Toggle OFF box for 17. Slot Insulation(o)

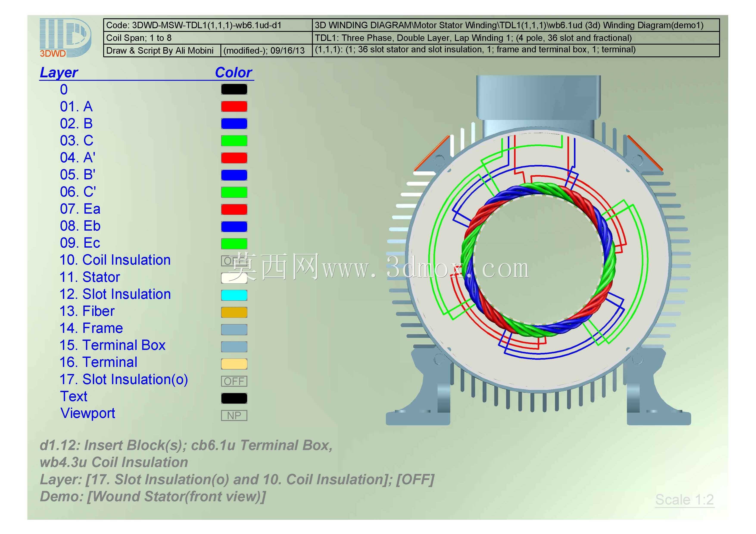point(234,381)
